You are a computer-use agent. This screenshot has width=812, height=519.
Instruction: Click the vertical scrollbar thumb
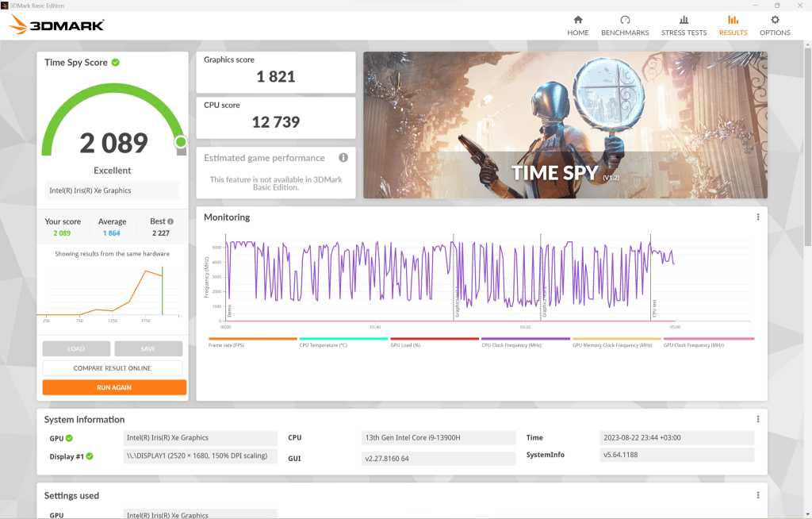pyautogui.click(x=807, y=147)
